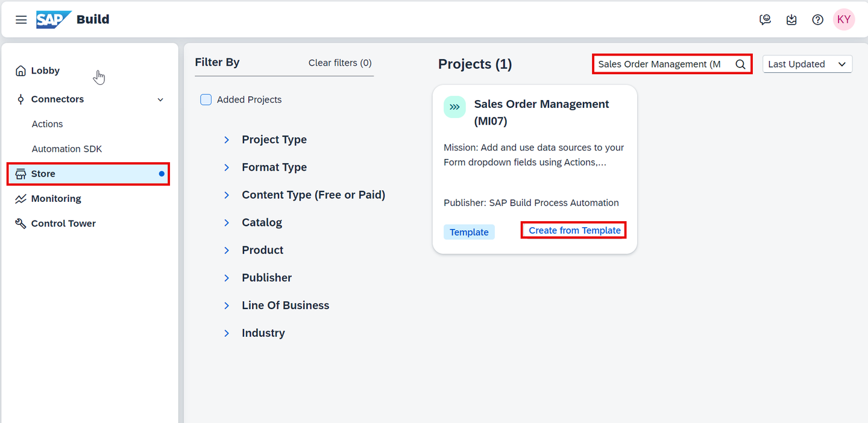The height and width of the screenshot is (423, 868).
Task: Click the card's Mission description text
Action: (534, 155)
